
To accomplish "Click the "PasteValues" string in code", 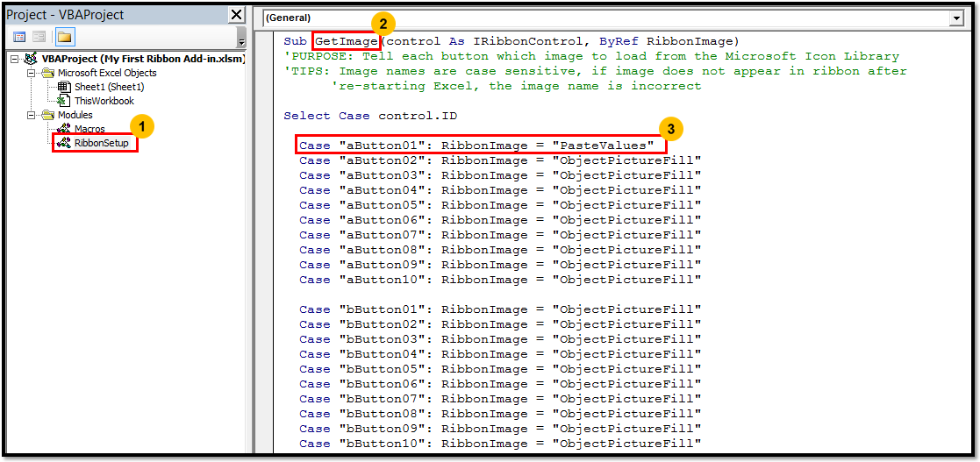I will point(604,146).
